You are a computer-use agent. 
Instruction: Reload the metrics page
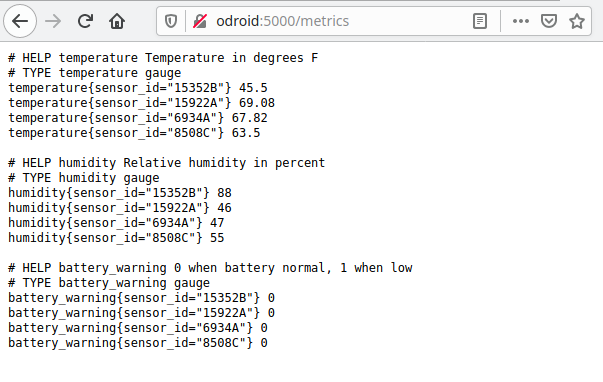pos(85,21)
